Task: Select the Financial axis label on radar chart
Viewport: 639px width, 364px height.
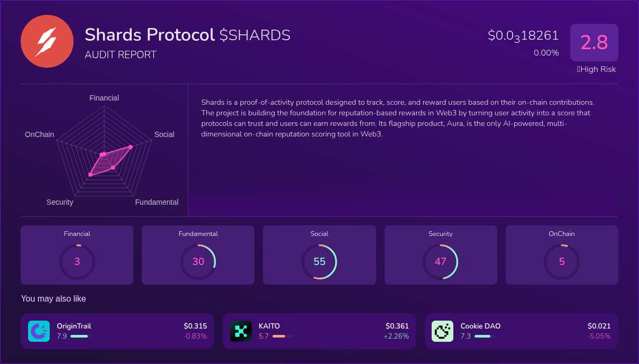Action: click(x=104, y=98)
